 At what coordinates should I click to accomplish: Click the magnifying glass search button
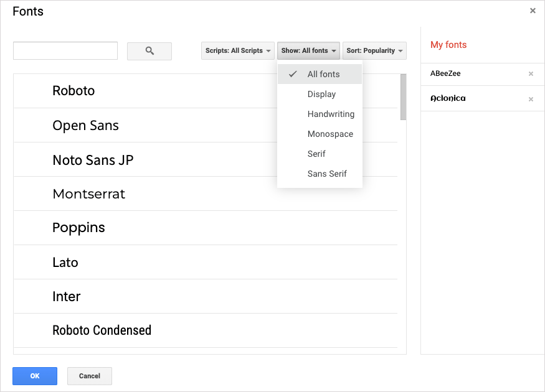149,51
